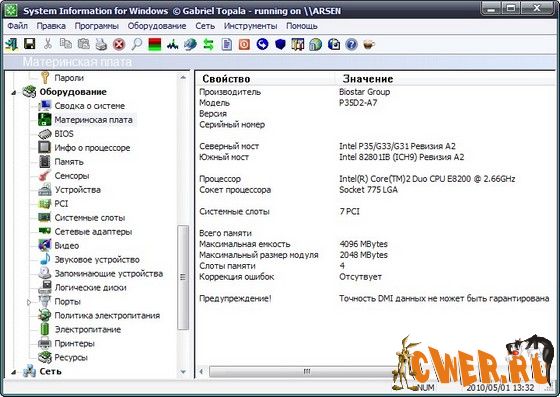Click the Свойство column header
Image resolution: width=560 pixels, height=397 pixels.
click(x=226, y=79)
